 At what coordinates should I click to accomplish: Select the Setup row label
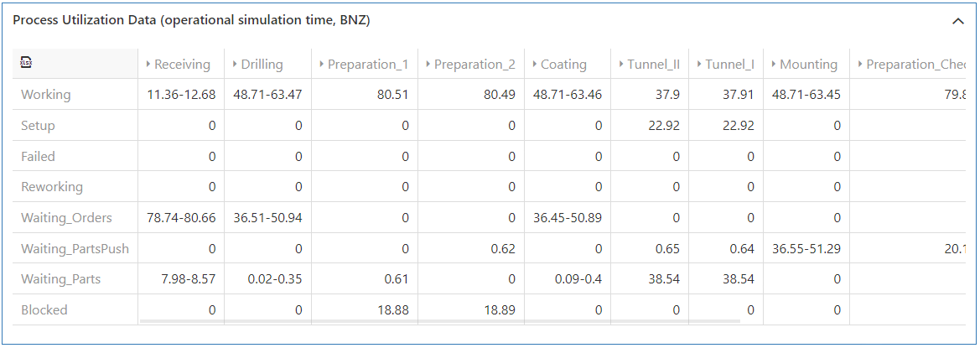(x=38, y=126)
